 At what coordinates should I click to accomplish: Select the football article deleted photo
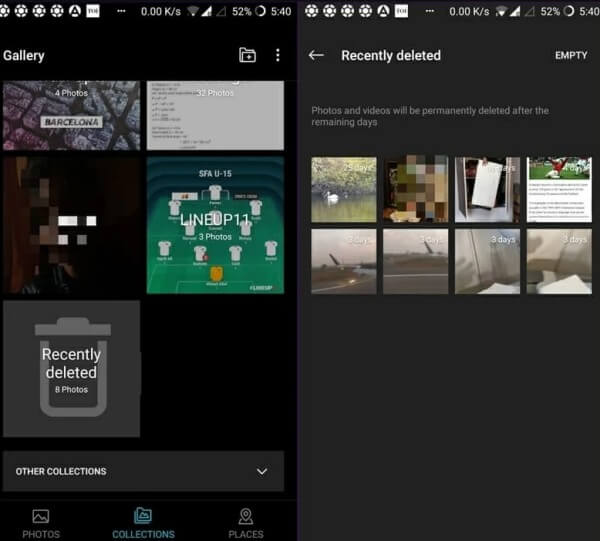pyautogui.click(x=559, y=189)
